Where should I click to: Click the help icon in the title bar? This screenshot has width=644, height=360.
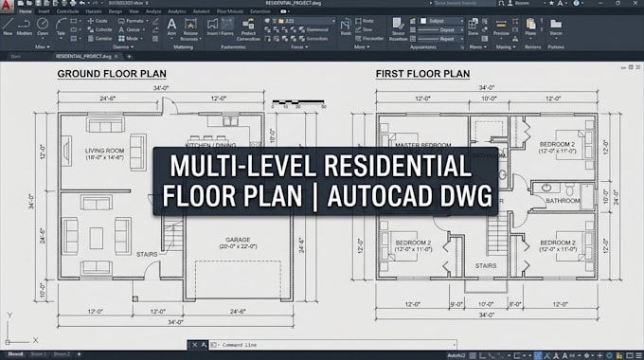[577, 3]
